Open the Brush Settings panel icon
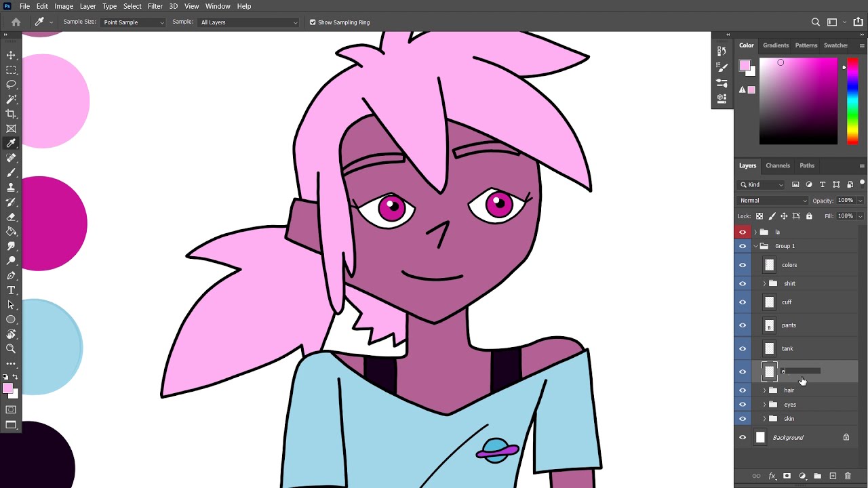The image size is (868, 488). (722, 67)
